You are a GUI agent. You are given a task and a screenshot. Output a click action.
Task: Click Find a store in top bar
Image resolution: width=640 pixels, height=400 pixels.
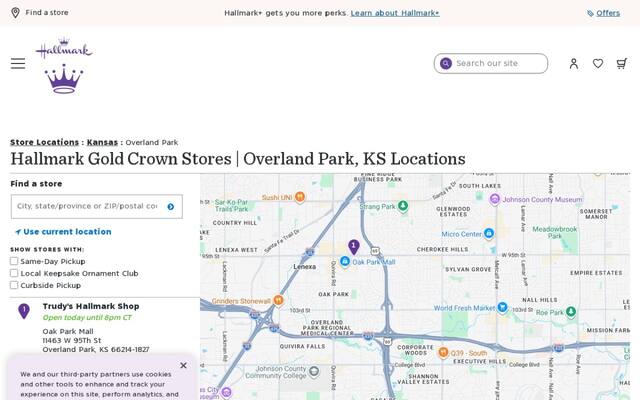[47, 13]
